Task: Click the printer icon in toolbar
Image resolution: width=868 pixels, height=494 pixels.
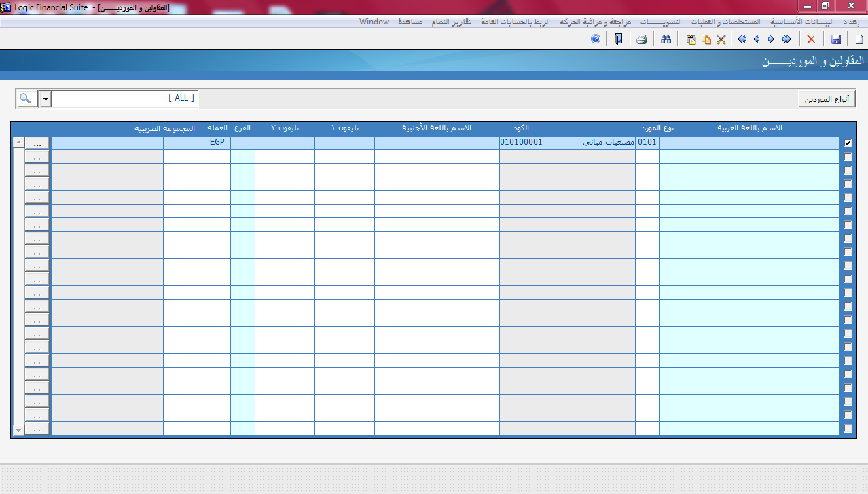Action: coord(641,39)
